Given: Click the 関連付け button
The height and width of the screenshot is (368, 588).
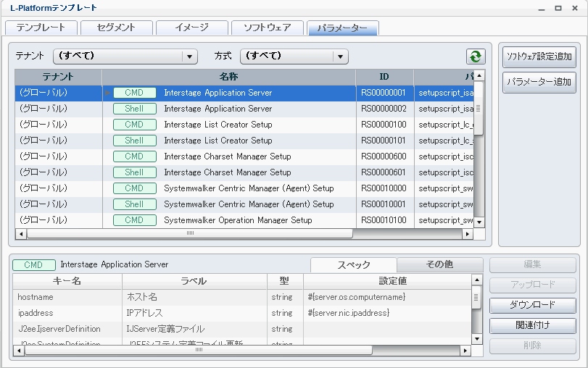Looking at the screenshot, I should pyautogui.click(x=532, y=325).
